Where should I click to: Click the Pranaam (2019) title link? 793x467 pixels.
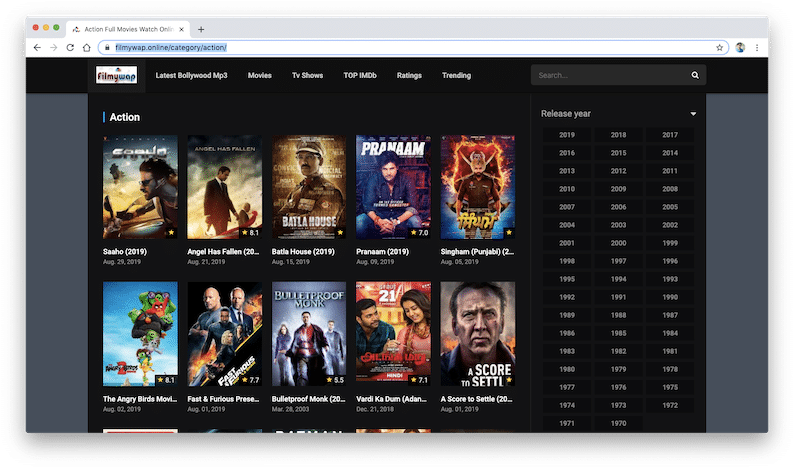coord(382,251)
